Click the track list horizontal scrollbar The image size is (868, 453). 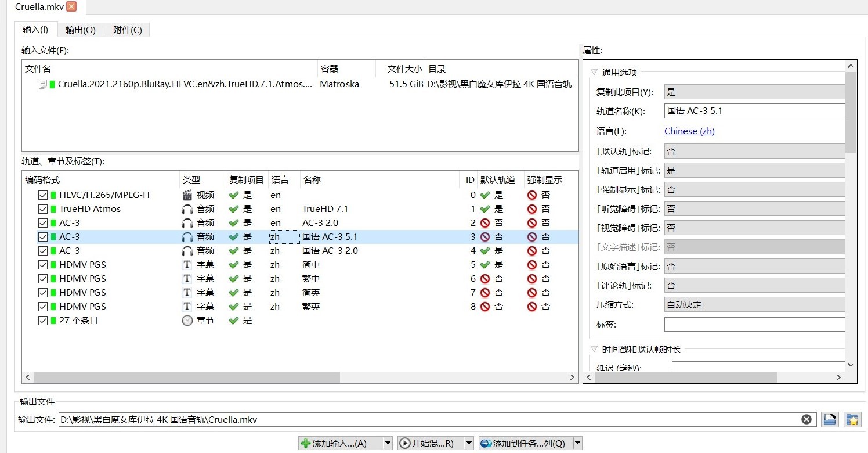187,378
